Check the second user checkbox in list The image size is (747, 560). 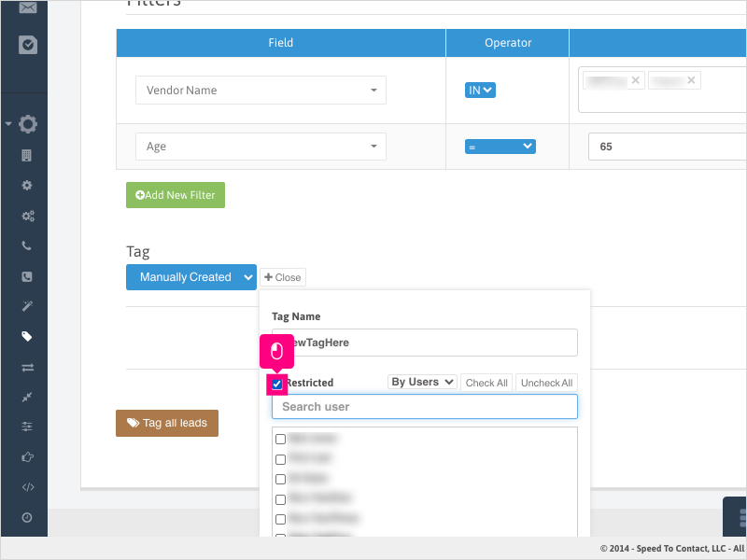point(281,459)
